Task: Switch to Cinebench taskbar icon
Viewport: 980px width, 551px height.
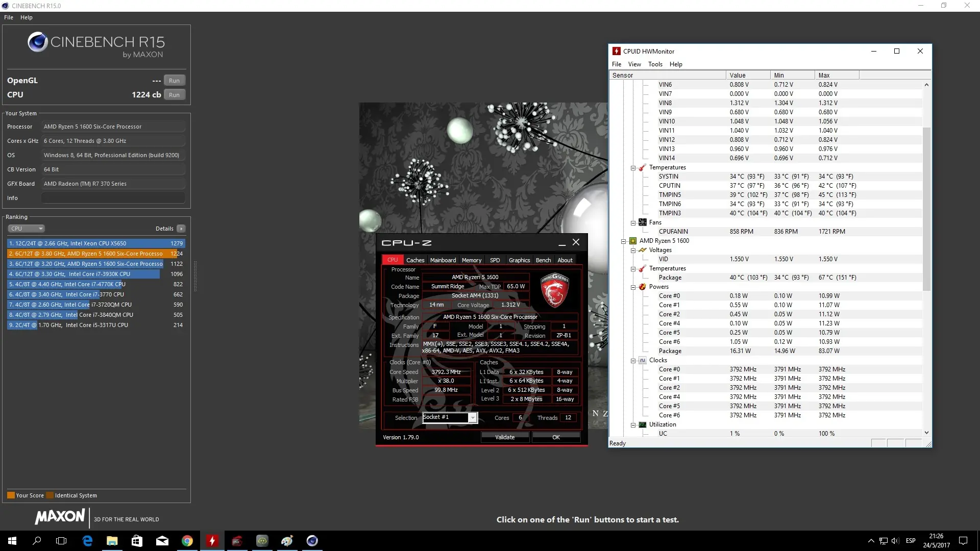Action: click(312, 541)
